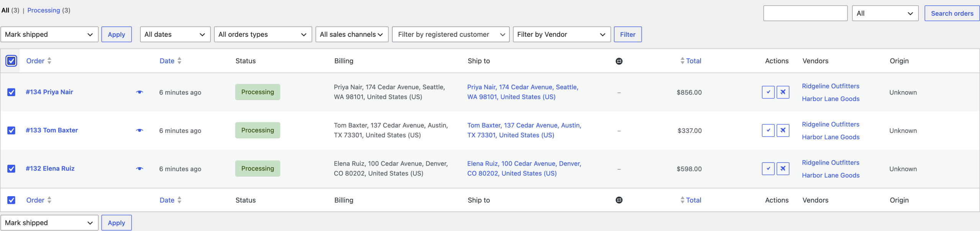Open Priya Nair's Seattle shipping address link

pyautogui.click(x=523, y=92)
